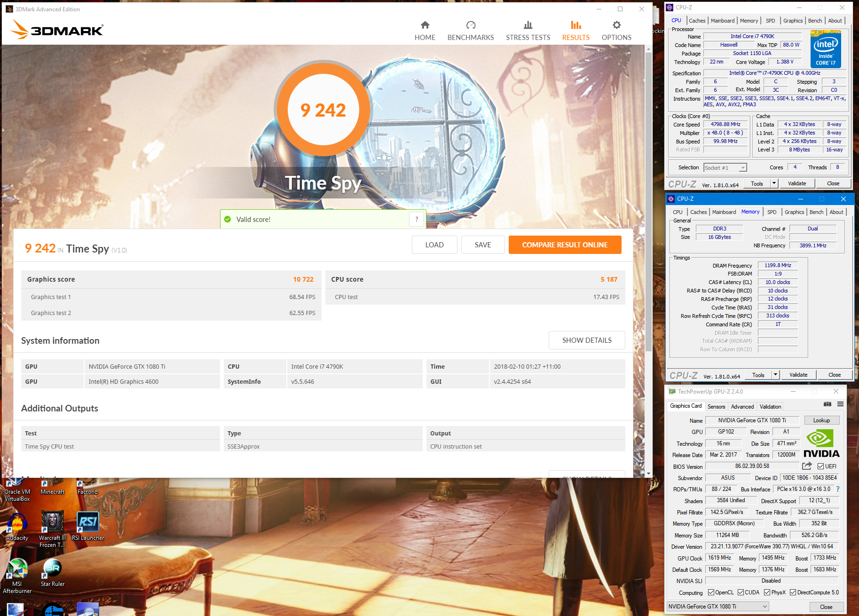The image size is (859, 616).
Task: Click SHOW DETAILS for System information
Action: [x=587, y=340]
